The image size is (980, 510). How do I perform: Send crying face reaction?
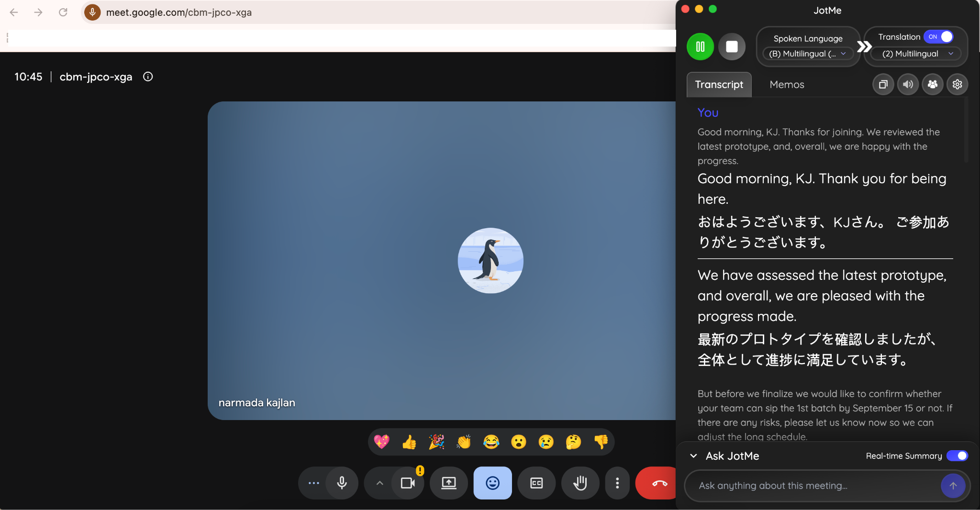(546, 442)
